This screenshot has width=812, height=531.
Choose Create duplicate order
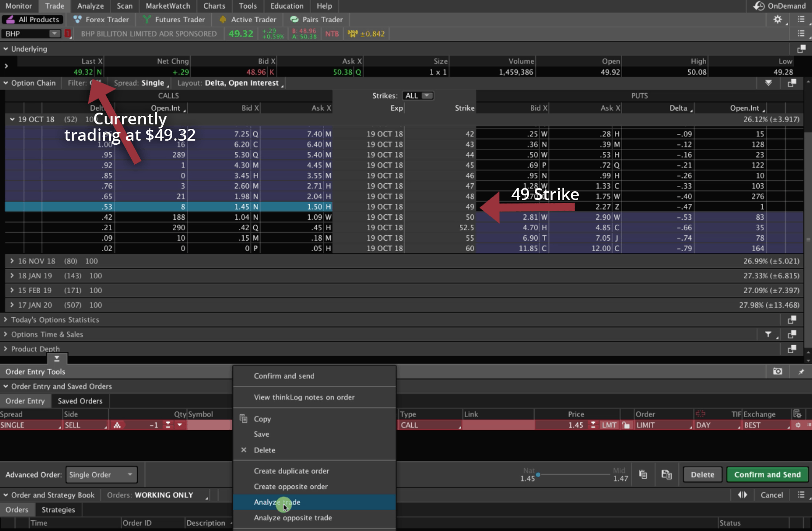tap(314, 471)
